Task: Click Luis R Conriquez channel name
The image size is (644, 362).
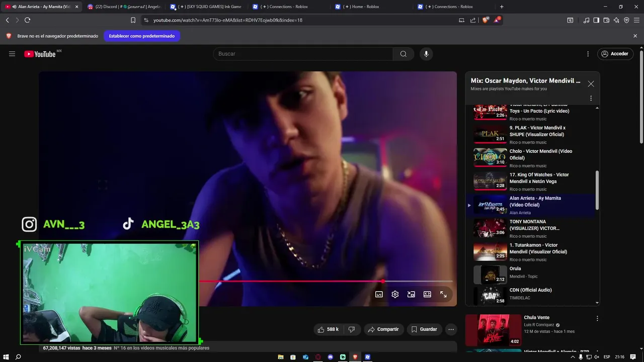Action: [x=539, y=325]
